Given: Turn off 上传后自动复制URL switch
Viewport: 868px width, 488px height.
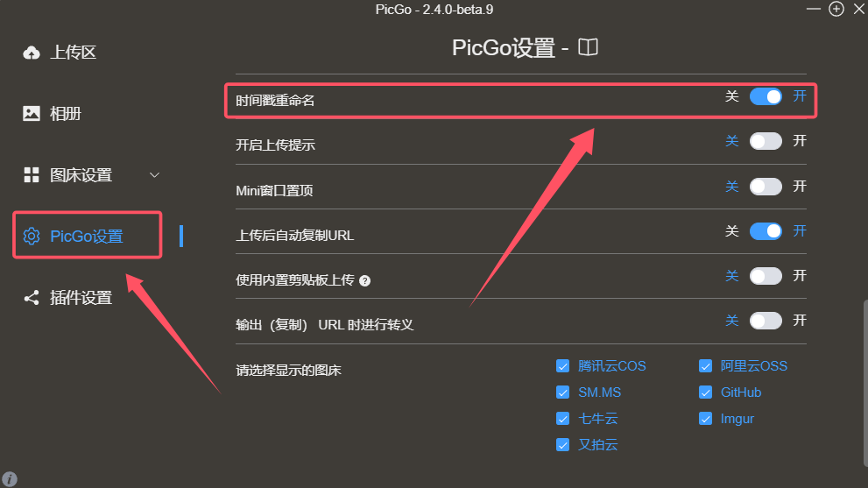Looking at the screenshot, I should tap(766, 231).
